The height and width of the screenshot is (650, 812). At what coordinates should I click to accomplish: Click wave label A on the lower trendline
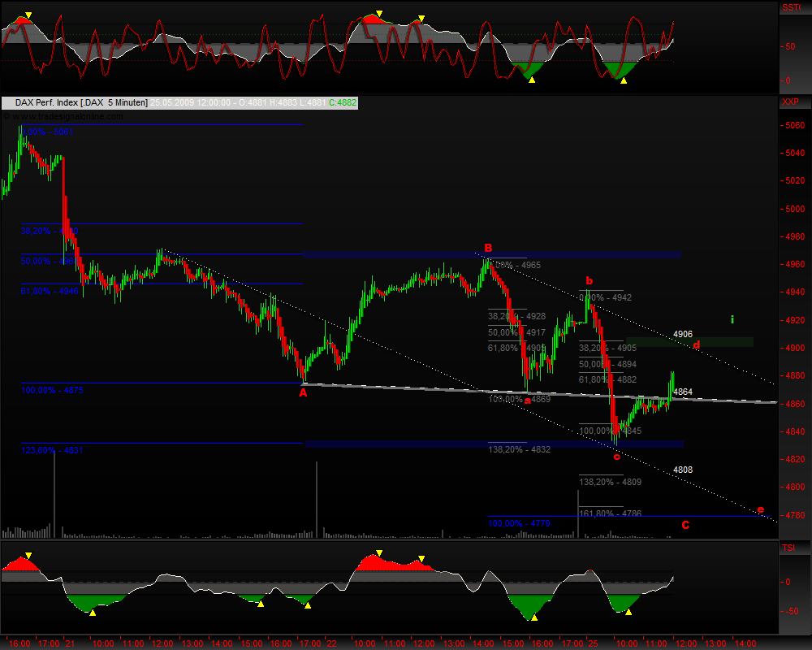[x=304, y=392]
